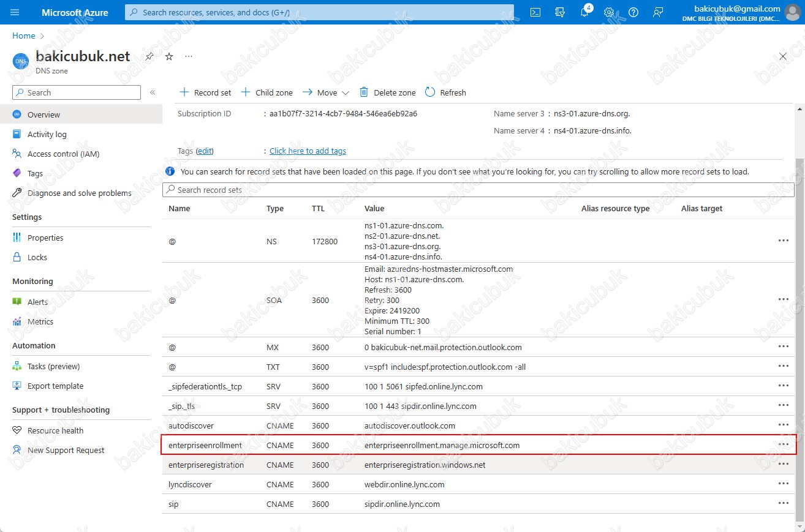The image size is (805, 532).
Task: Open more options ellipsis beside zone title
Action: [189, 56]
